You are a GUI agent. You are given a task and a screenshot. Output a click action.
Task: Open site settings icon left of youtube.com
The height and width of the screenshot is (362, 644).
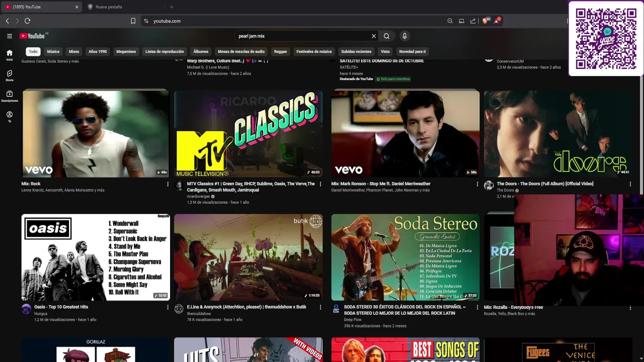point(146,21)
